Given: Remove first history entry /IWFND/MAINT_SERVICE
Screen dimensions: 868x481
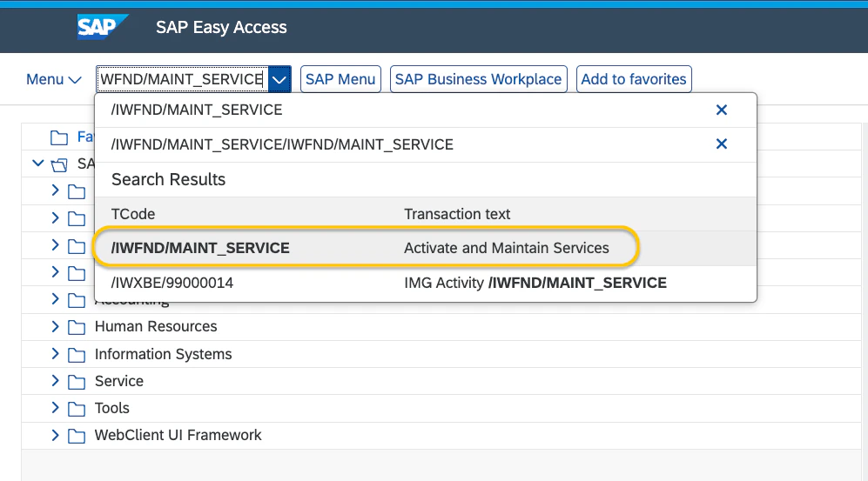Looking at the screenshot, I should coord(722,110).
